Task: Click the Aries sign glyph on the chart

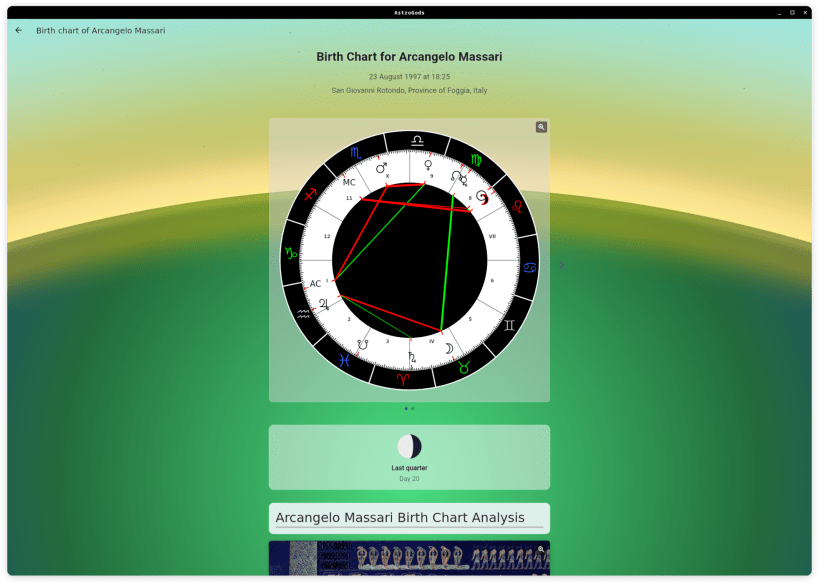Action: point(403,379)
